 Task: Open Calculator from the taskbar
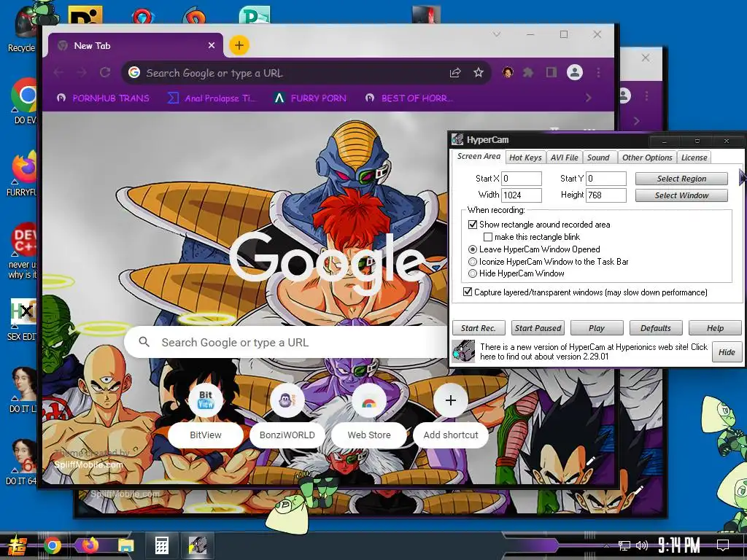click(161, 545)
